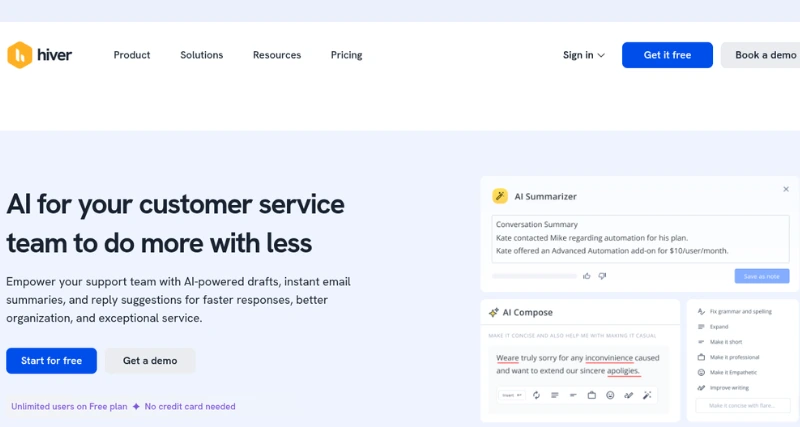Open the Product menu
This screenshot has height=427, width=800.
132,55
